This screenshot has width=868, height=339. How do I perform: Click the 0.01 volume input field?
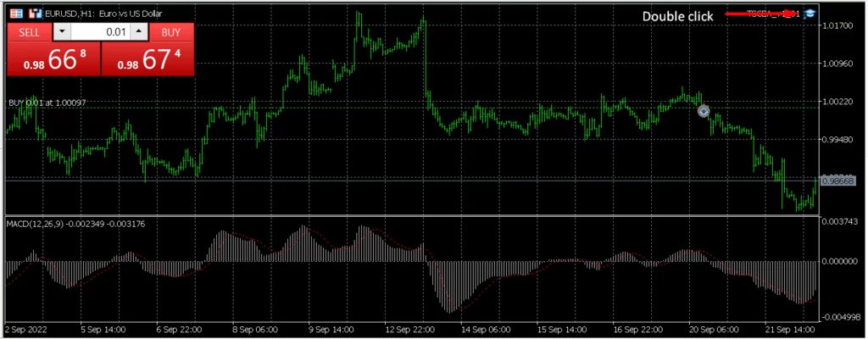point(100,32)
